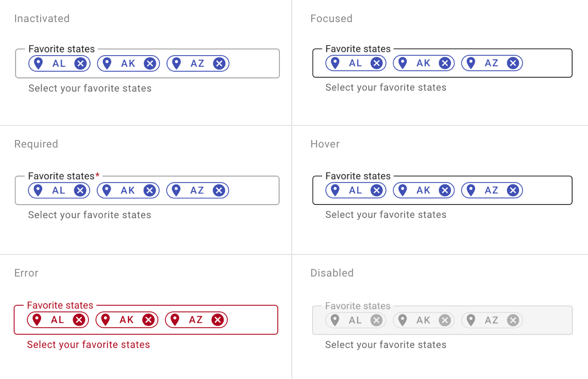Remove the AL chip in Required field

[x=80, y=190]
